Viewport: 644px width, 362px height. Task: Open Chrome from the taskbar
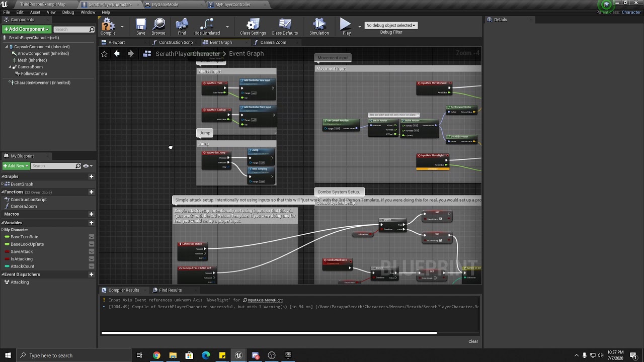click(156, 355)
